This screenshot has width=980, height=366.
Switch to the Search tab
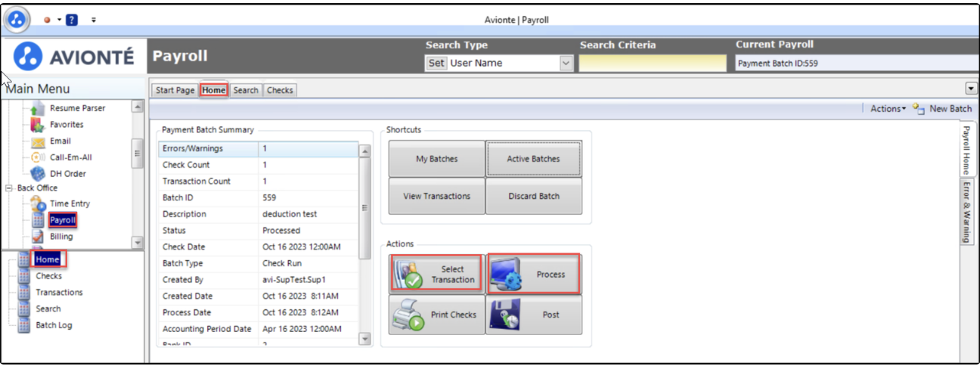coord(246,90)
